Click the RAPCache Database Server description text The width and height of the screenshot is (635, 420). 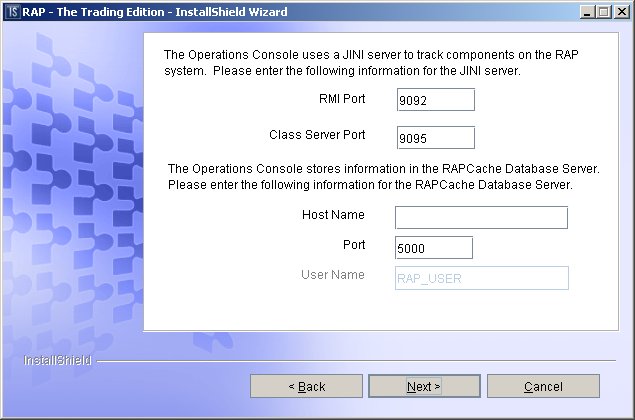384,177
